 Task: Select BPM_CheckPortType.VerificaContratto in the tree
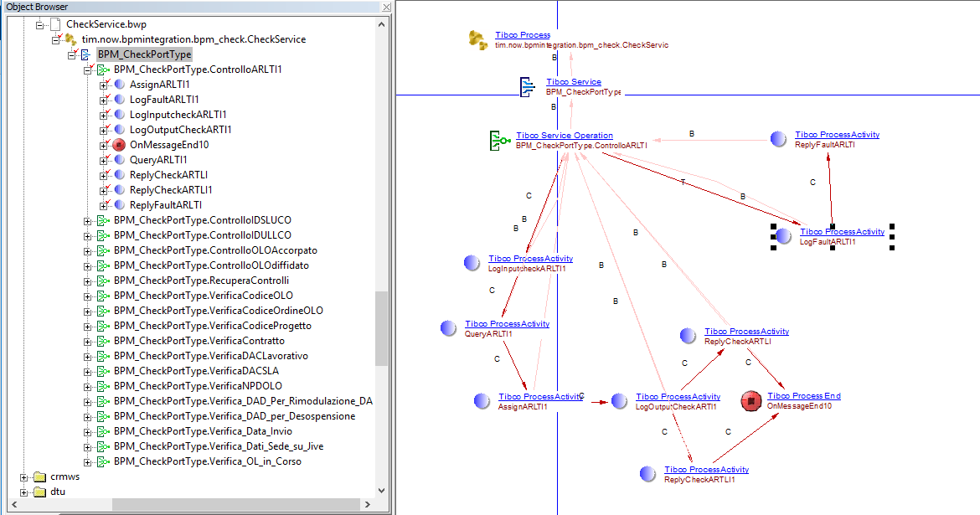pos(199,341)
